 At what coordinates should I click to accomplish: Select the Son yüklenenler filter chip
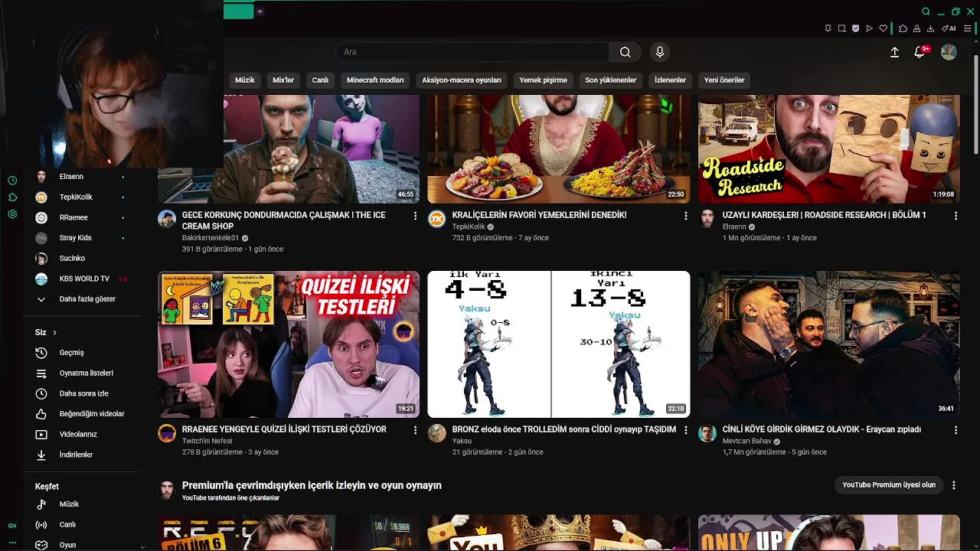click(611, 80)
